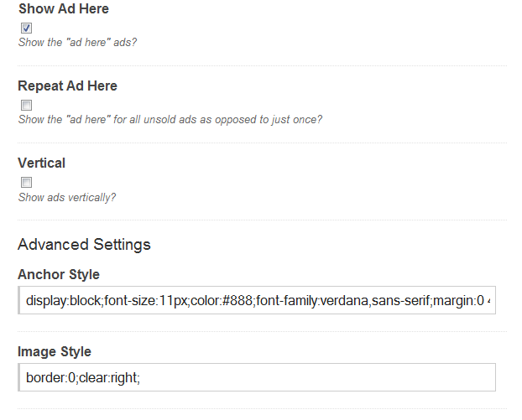The image size is (522, 420).
Task: Focus the Image Style text field
Action: click(257, 377)
